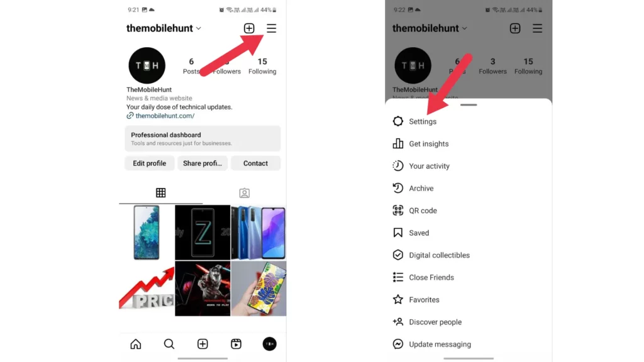
Task: Open the hamburger menu on left phone
Action: pos(271,28)
